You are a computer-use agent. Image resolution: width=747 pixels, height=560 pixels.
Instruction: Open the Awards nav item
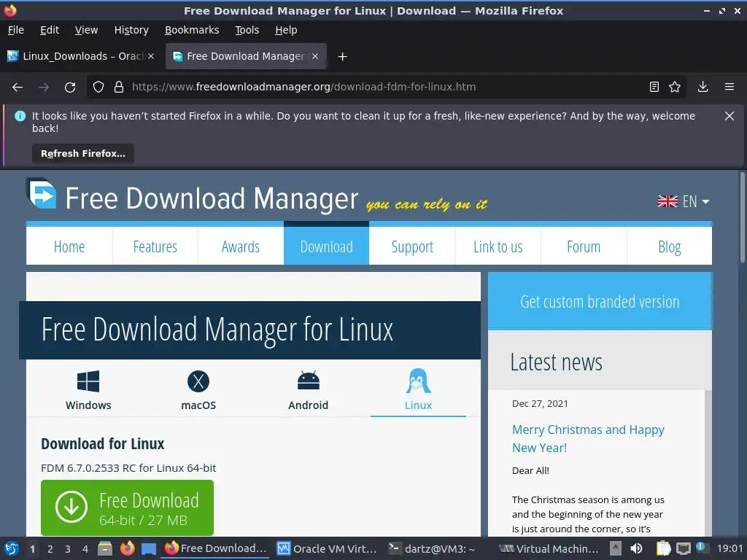click(241, 246)
